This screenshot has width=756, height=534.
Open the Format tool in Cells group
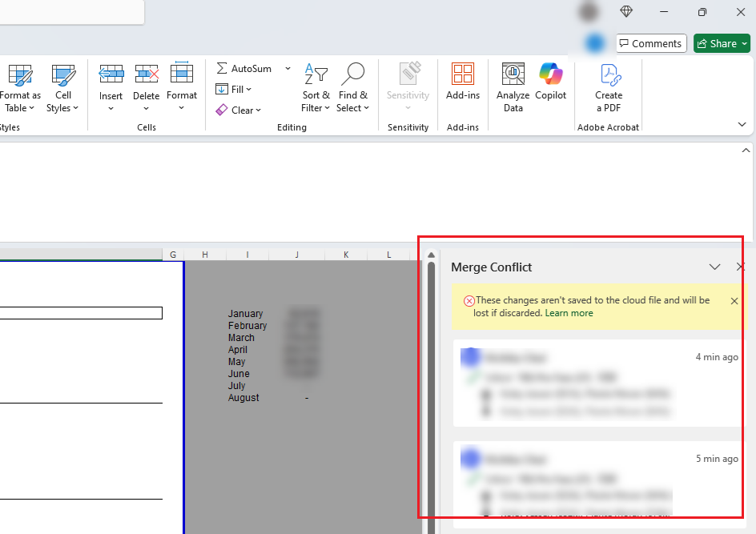tap(182, 86)
